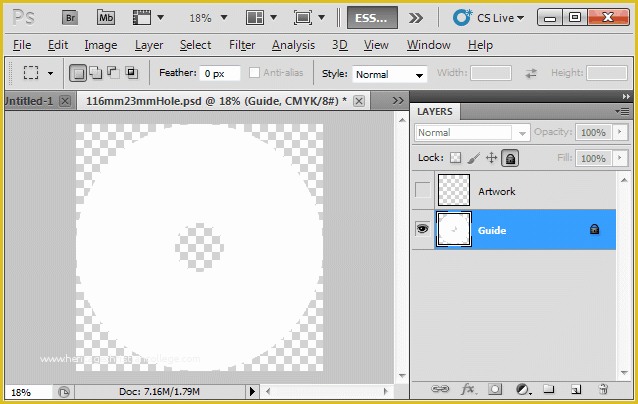This screenshot has width=638, height=404.
Task: Click the Delete layer trash icon
Action: tap(603, 389)
